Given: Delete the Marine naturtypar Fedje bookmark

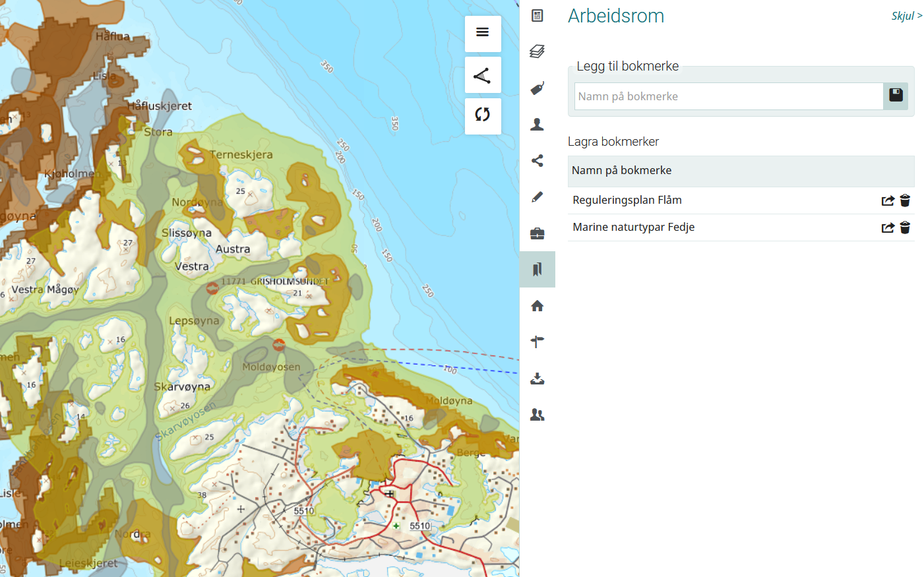Looking at the screenshot, I should coord(905,228).
